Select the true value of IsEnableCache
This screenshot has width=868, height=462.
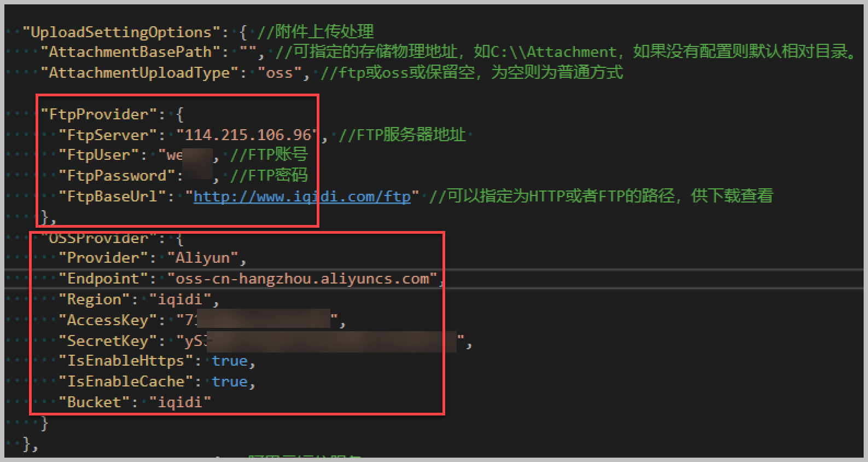230,382
